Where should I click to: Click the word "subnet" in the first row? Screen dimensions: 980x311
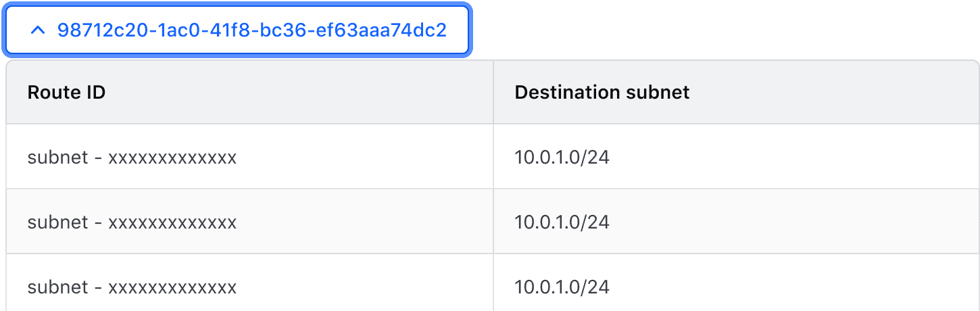pyautogui.click(x=57, y=158)
